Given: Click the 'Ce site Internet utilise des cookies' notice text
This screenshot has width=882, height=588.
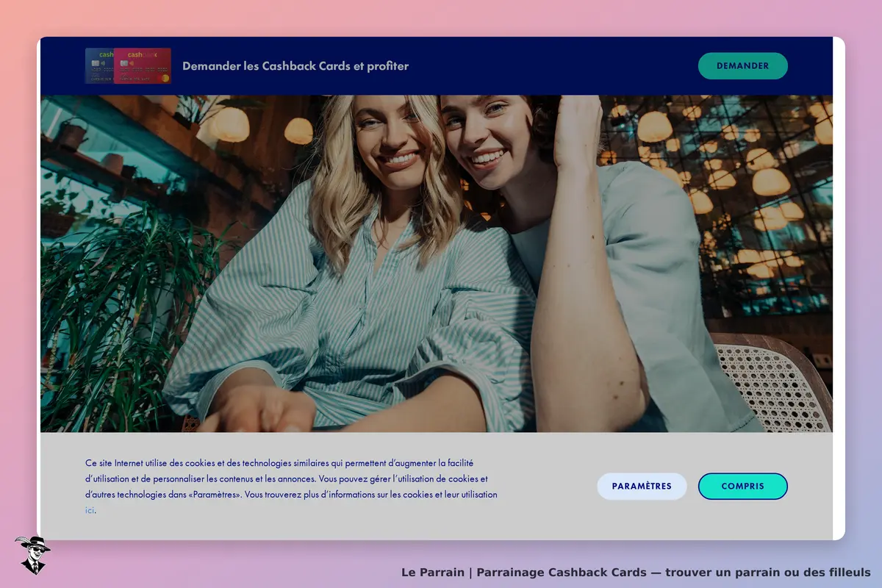Looking at the screenshot, I should (292, 486).
